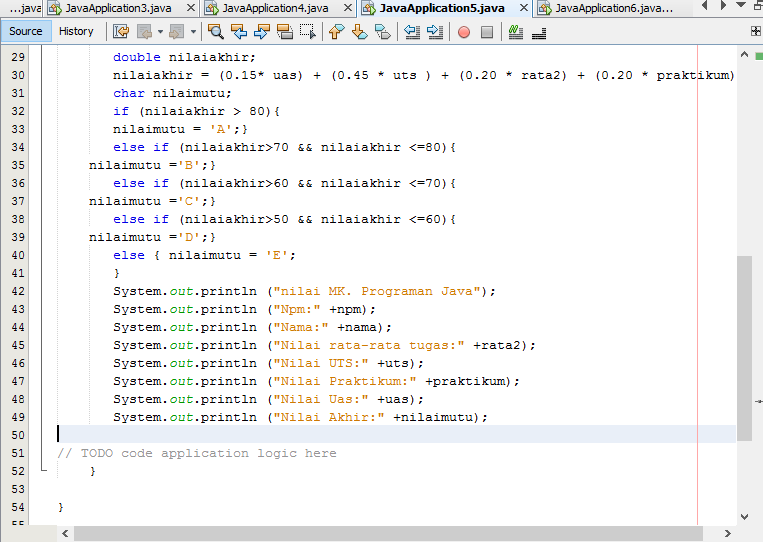The height and width of the screenshot is (542, 763).
Task: Uncomment the selected lines
Action: (539, 32)
